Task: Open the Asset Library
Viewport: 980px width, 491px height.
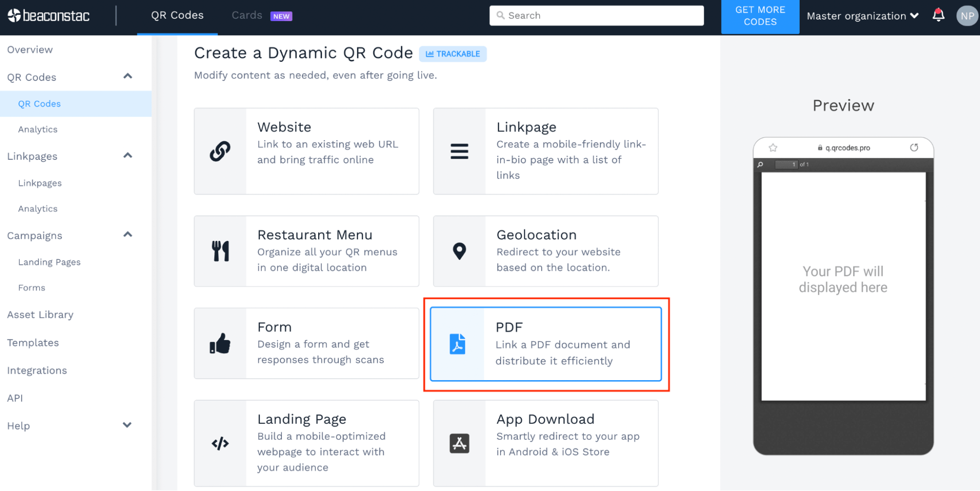Action: (x=40, y=314)
